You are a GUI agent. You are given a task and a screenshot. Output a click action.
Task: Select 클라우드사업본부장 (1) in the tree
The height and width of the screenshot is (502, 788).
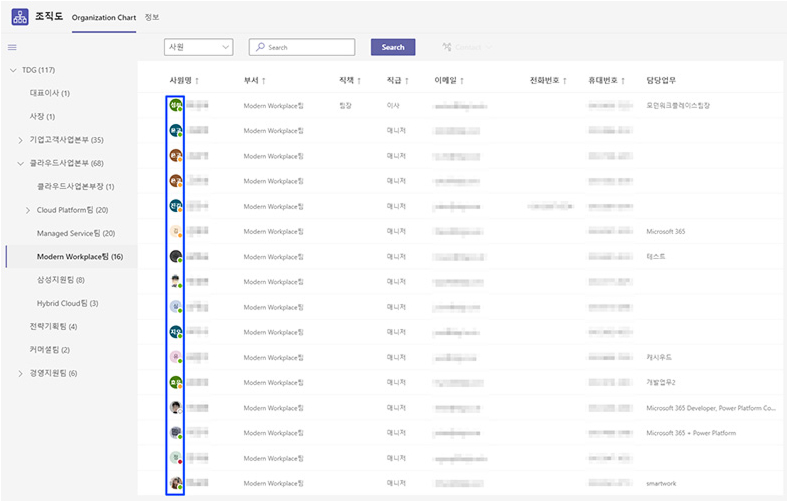point(75,186)
